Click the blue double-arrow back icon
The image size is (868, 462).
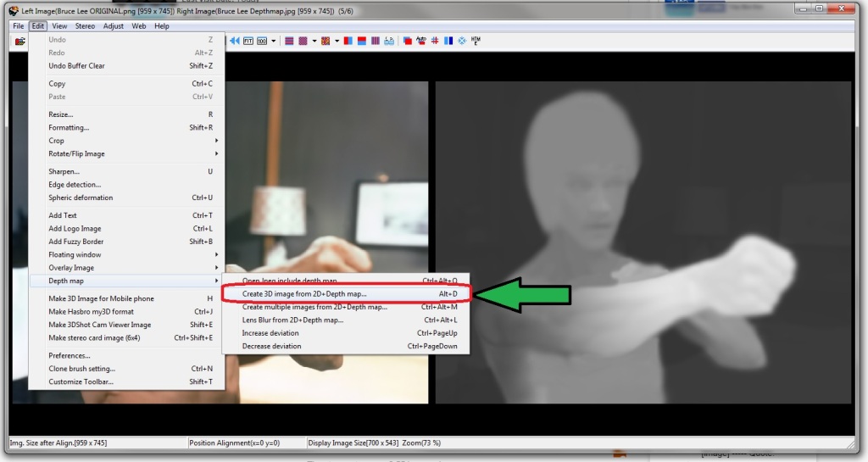[x=235, y=41]
